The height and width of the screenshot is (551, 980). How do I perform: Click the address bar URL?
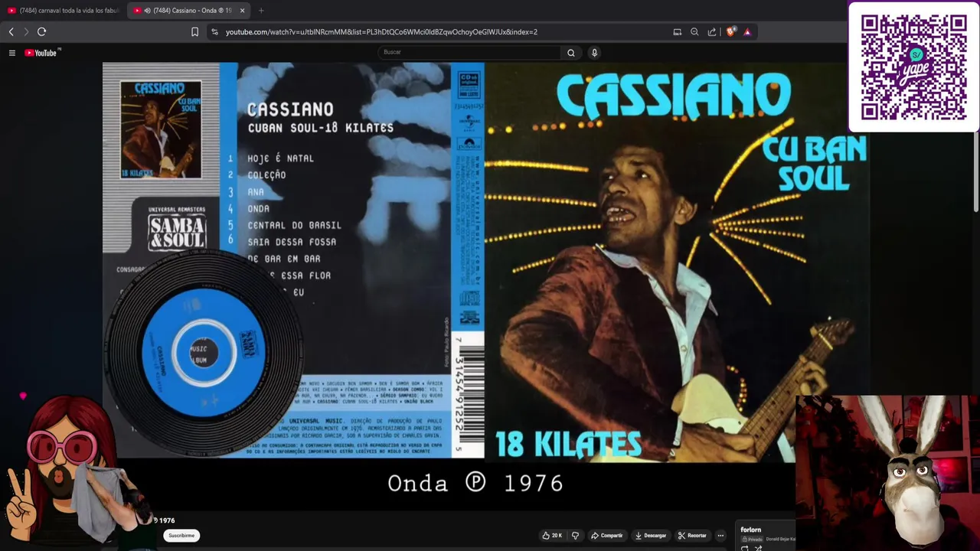(x=381, y=31)
